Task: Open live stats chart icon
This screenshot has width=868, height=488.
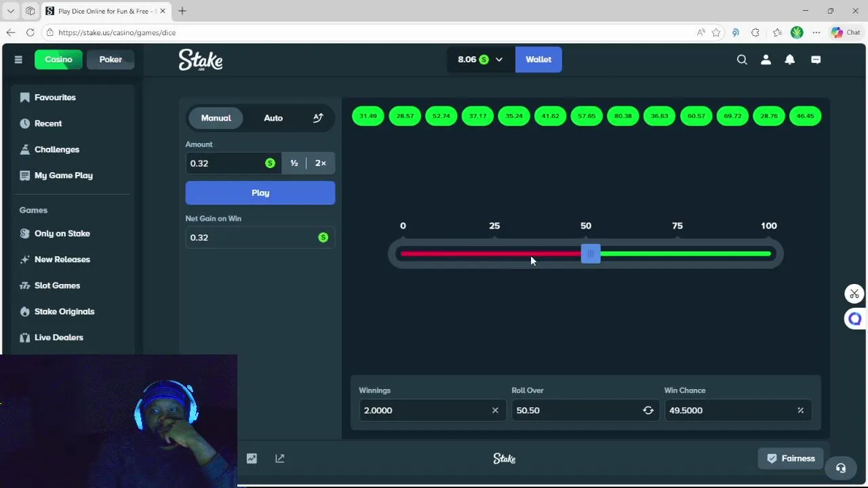Action: coord(252,459)
